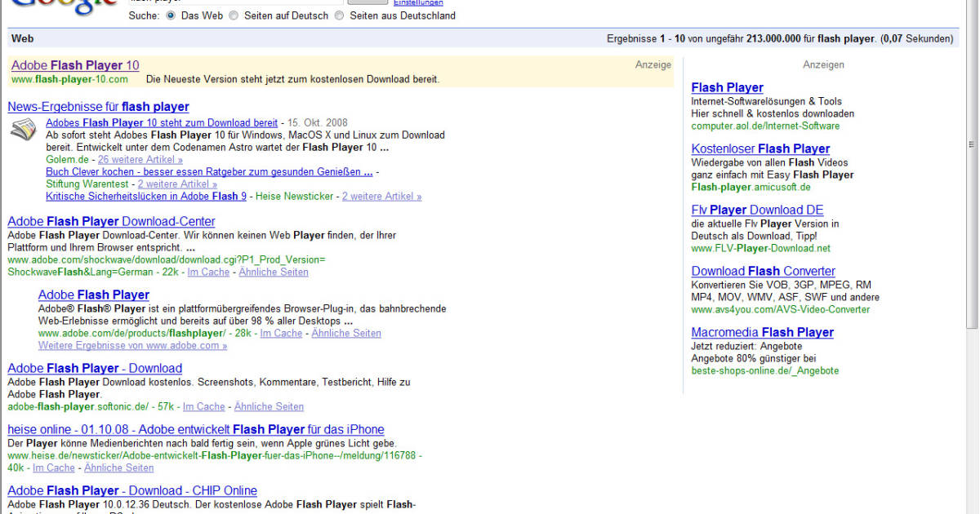
Task: Click the green URL www.avs4you.com/AVS-Video-Converter
Action: 780,309
